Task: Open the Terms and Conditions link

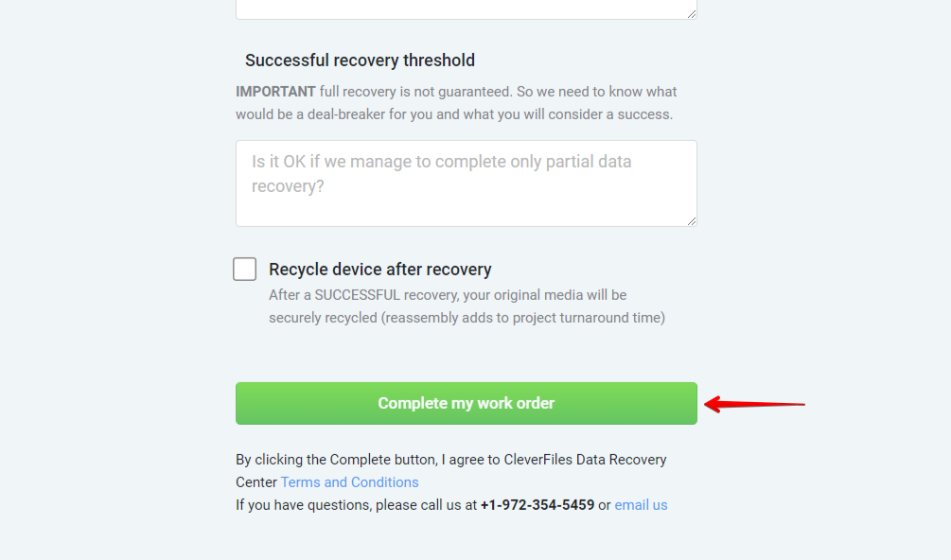Action: pyautogui.click(x=349, y=482)
